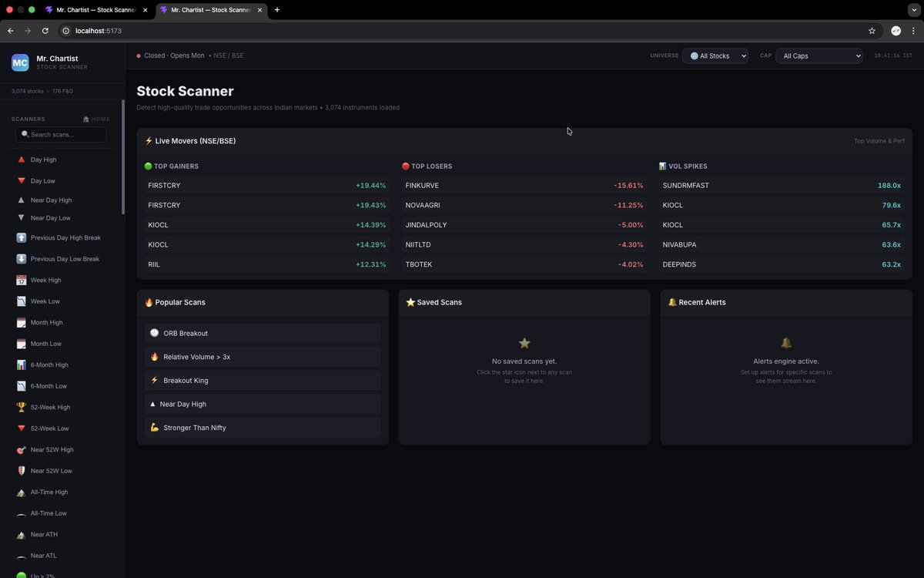Open Near ATH mountain icon
Viewport: 924px width, 578px height.
(22, 534)
